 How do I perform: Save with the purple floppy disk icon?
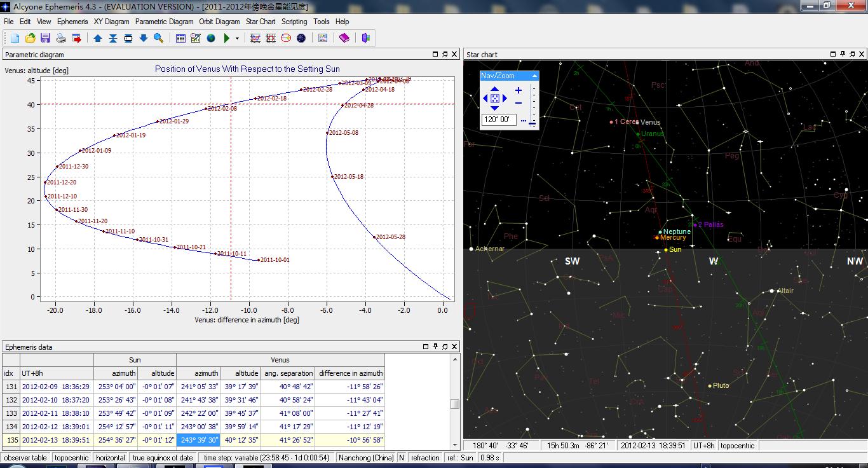(x=44, y=38)
